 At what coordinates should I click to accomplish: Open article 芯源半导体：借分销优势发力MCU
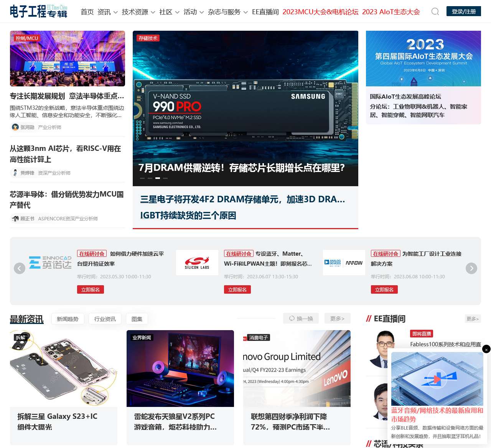point(67,200)
